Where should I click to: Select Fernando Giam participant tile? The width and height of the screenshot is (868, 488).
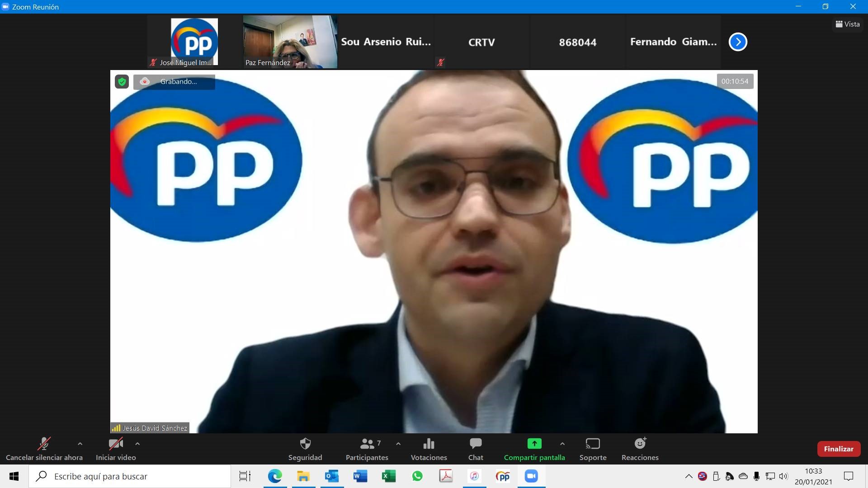point(673,42)
